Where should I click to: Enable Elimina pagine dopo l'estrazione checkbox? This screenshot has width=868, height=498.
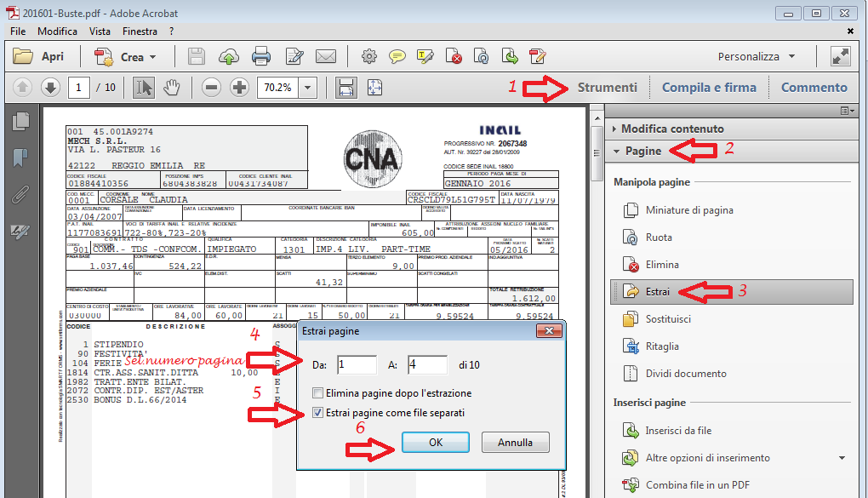tap(318, 393)
